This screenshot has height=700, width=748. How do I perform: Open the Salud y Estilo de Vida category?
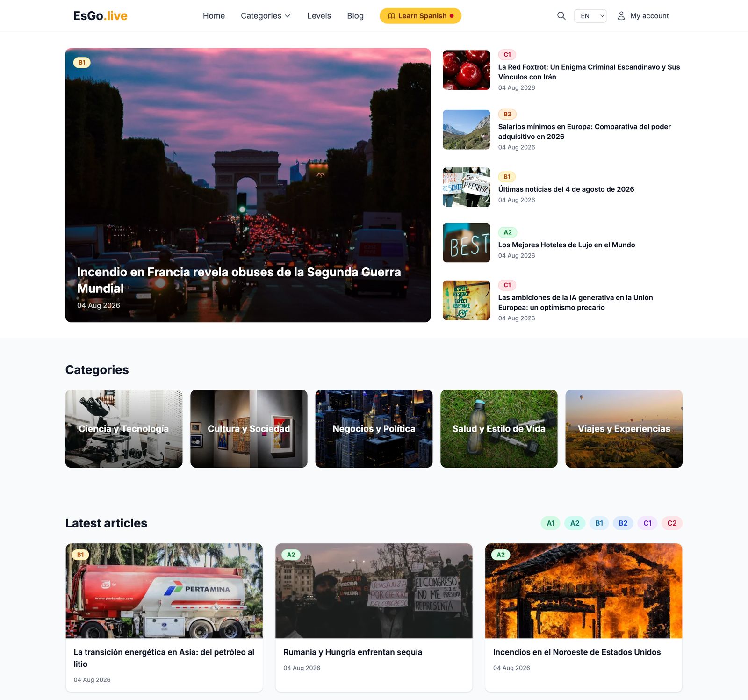tap(499, 428)
